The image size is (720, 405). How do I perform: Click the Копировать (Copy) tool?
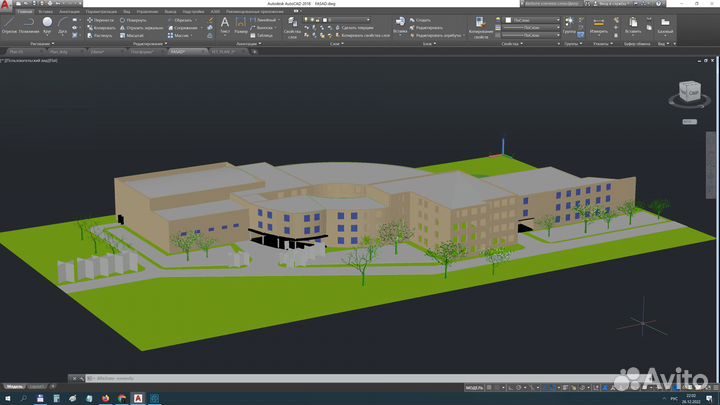coord(101,28)
